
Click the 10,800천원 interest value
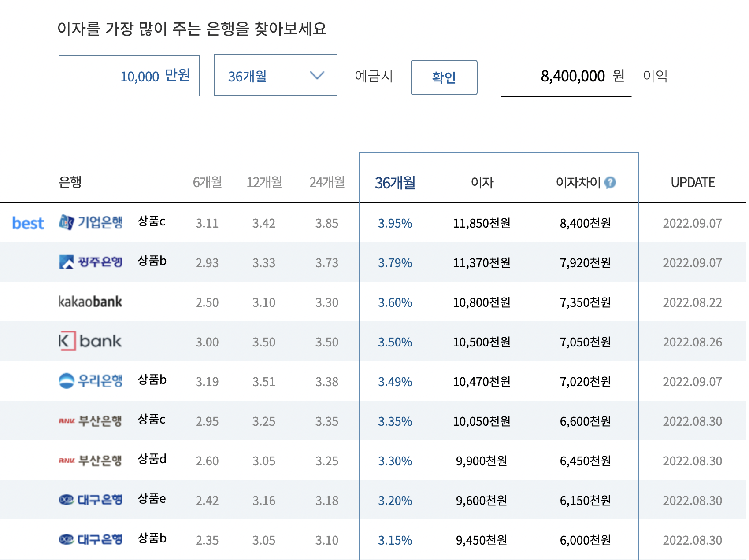[x=482, y=302]
